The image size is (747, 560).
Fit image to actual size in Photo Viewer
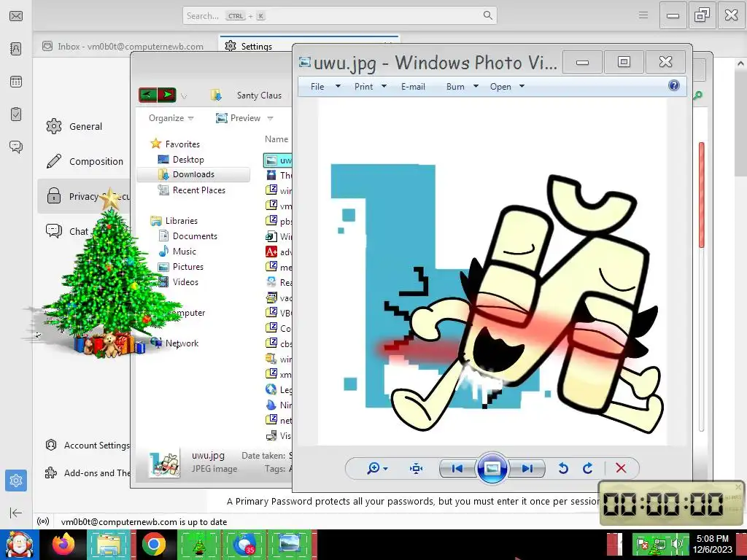point(416,469)
